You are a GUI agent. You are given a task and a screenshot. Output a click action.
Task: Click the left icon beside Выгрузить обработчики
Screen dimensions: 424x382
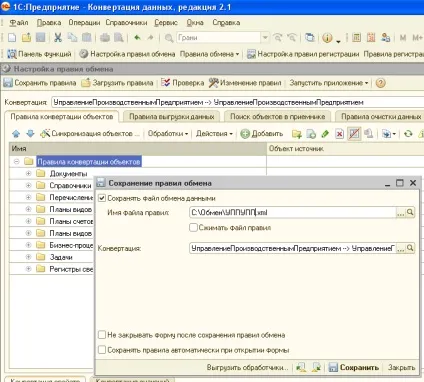301,367
